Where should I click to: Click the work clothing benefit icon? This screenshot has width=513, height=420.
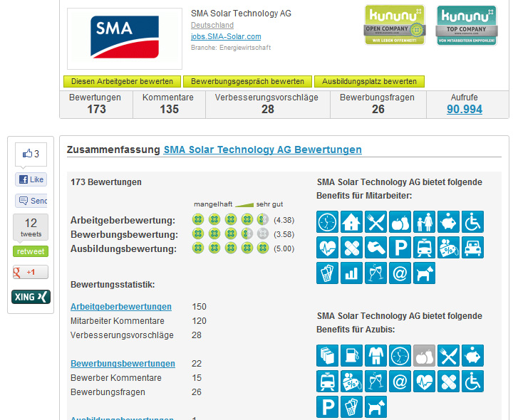[x=375, y=356]
